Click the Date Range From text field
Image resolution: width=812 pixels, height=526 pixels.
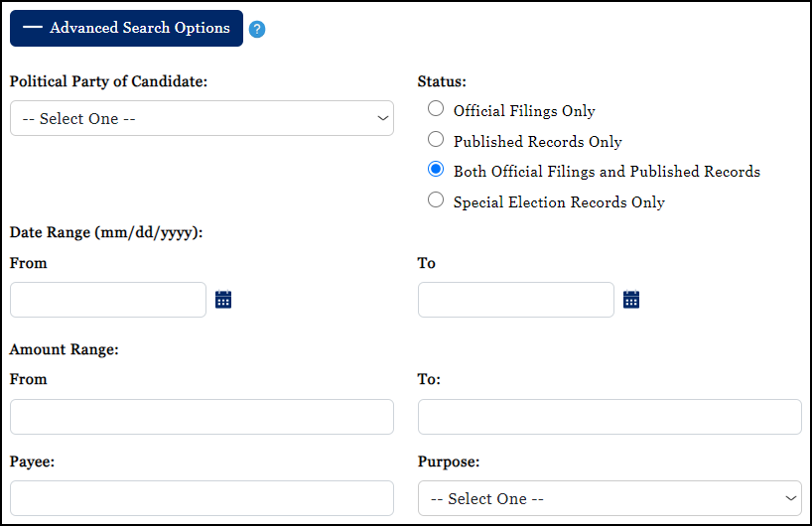pos(108,300)
